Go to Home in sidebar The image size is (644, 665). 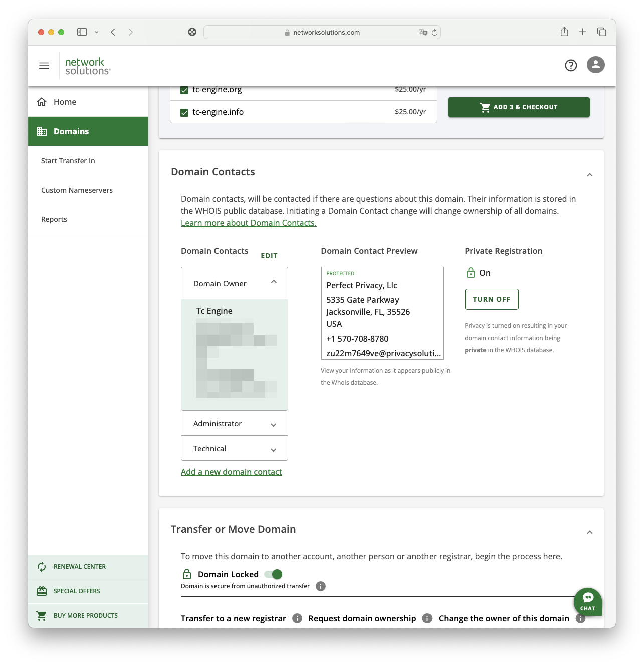pyautogui.click(x=88, y=102)
